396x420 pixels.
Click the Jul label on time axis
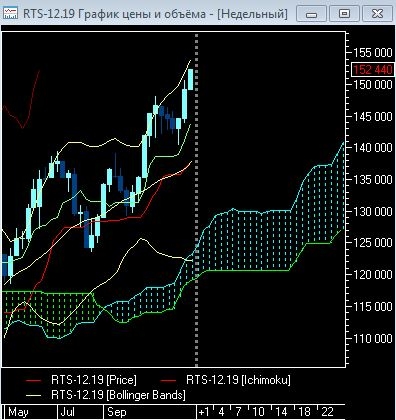tap(67, 412)
